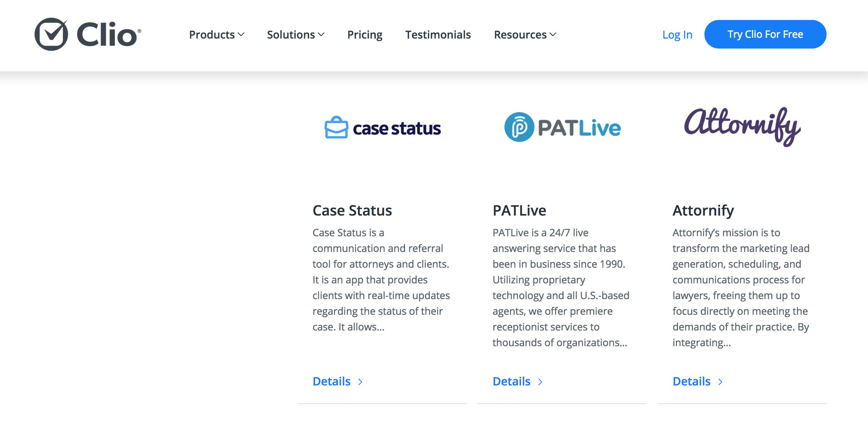Click the Attornify description starting 'Attornify's mission'
Image resolution: width=868 pixels, height=434 pixels.
tap(741, 287)
